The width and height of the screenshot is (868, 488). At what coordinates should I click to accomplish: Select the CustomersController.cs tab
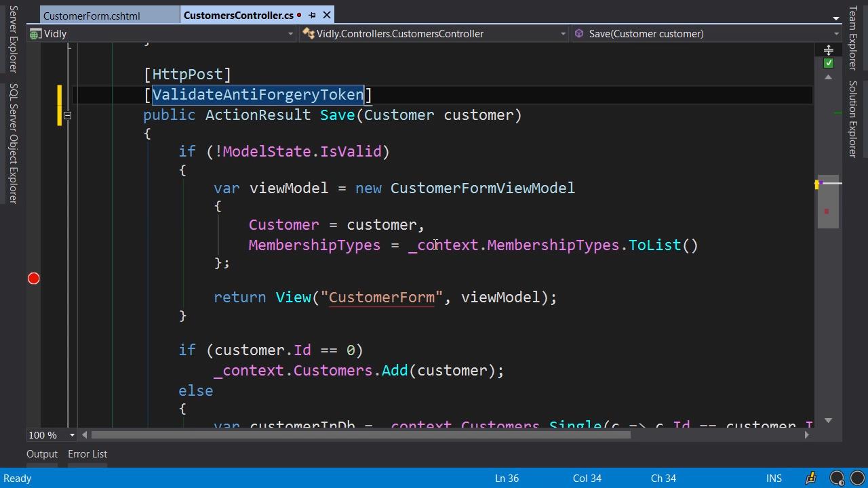tap(239, 15)
